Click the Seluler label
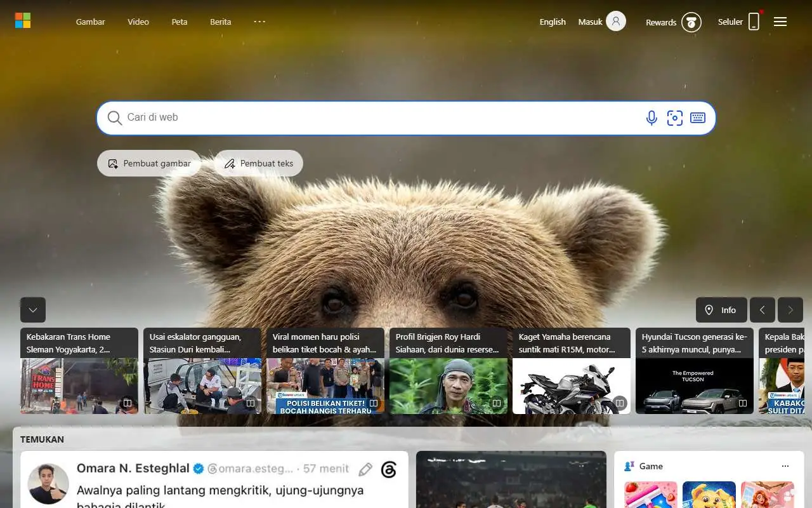The width and height of the screenshot is (812, 508). [x=730, y=22]
